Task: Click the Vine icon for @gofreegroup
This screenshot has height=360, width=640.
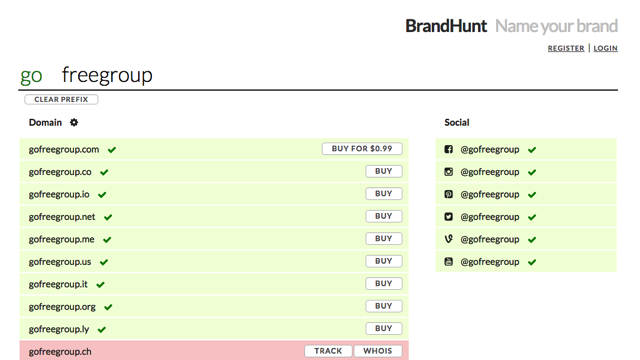Action: tap(449, 239)
